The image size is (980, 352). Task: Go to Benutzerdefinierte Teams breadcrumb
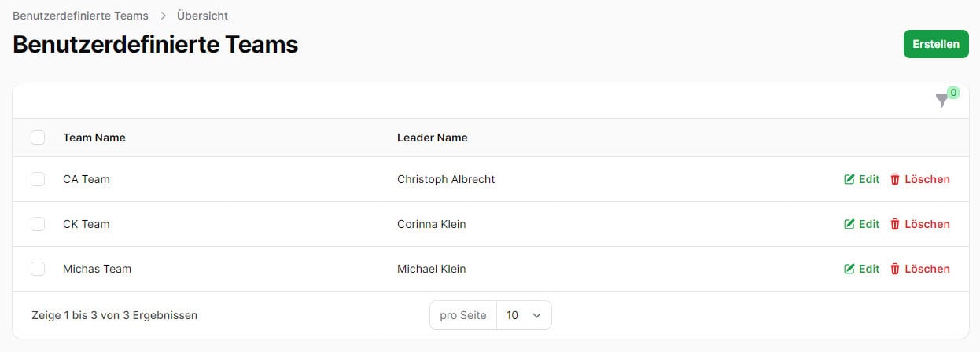[80, 16]
